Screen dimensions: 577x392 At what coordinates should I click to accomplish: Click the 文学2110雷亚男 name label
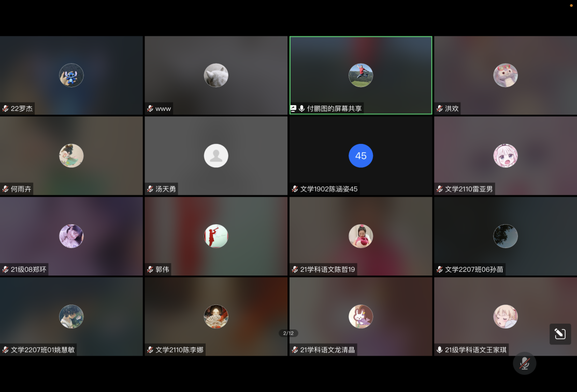pyautogui.click(x=469, y=189)
